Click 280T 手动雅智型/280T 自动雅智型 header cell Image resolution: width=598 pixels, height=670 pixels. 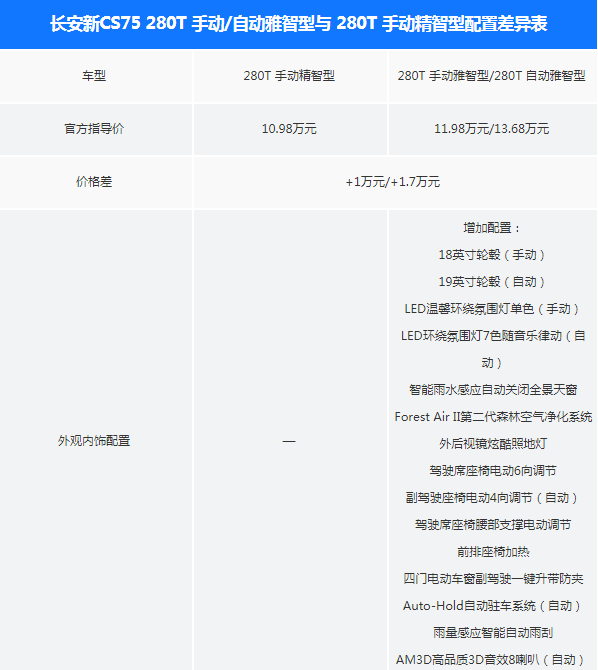click(x=492, y=76)
